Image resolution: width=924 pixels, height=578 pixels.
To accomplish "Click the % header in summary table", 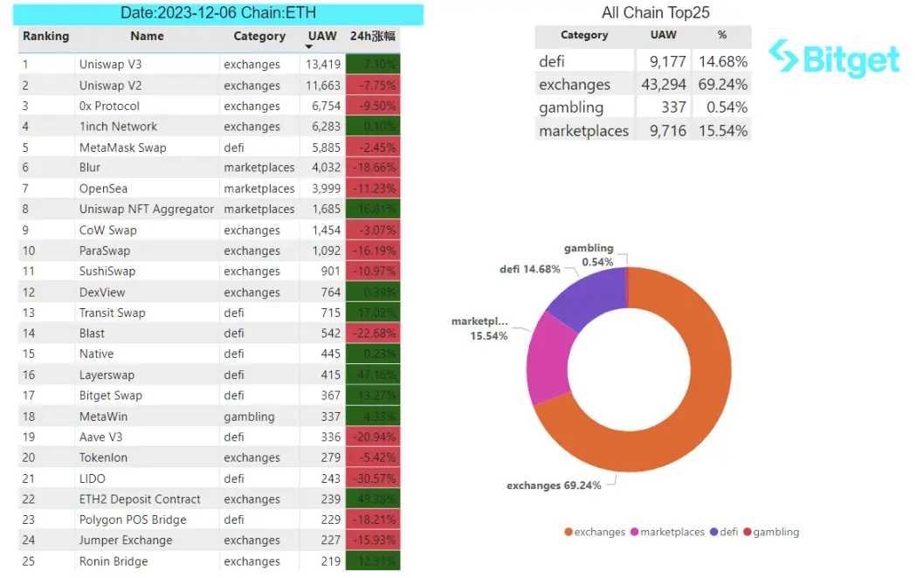I will [722, 35].
